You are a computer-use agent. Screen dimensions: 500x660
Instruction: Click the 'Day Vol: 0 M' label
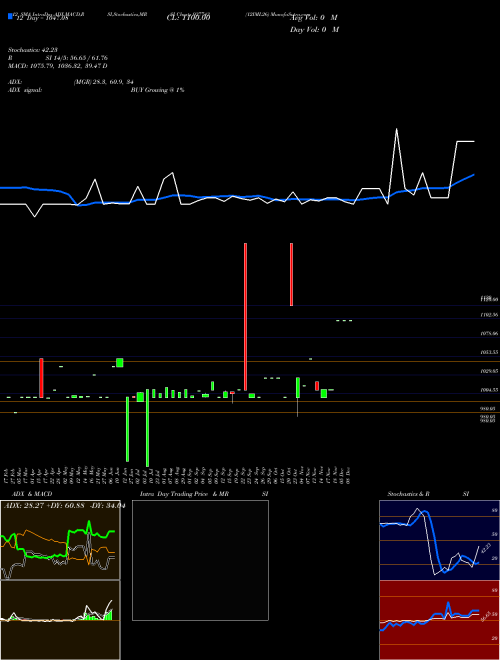[314, 30]
